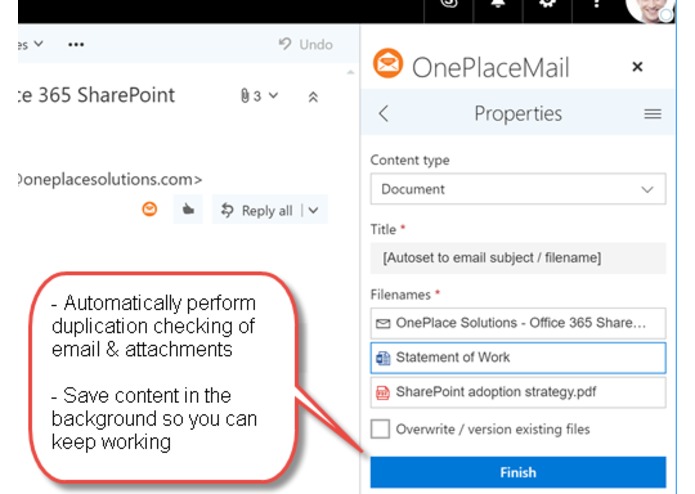Click Reply all button

point(257,210)
